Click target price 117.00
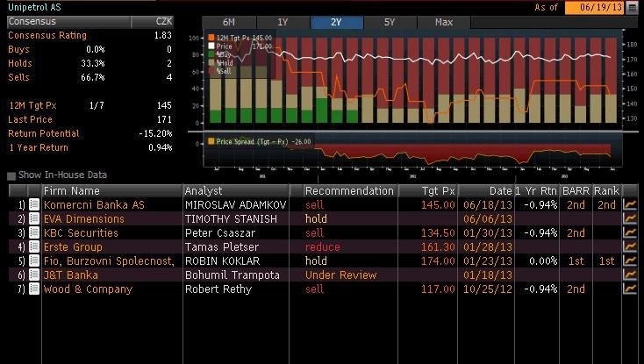 438,289
